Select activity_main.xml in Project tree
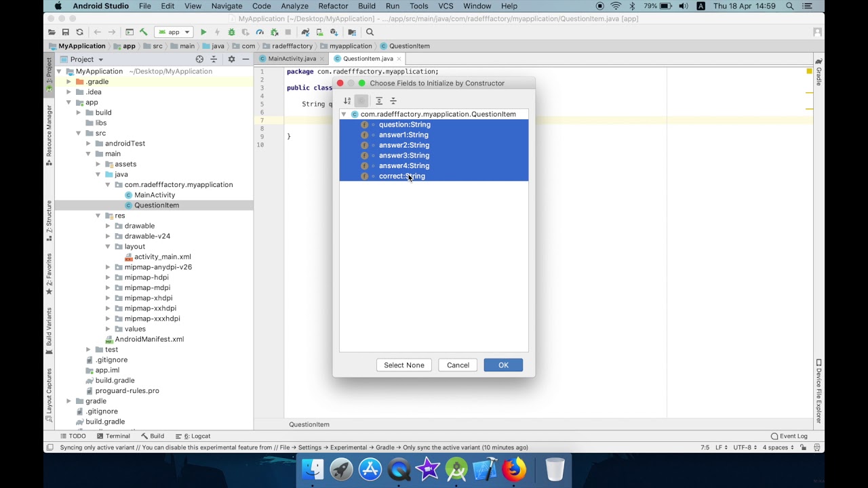 click(163, 257)
